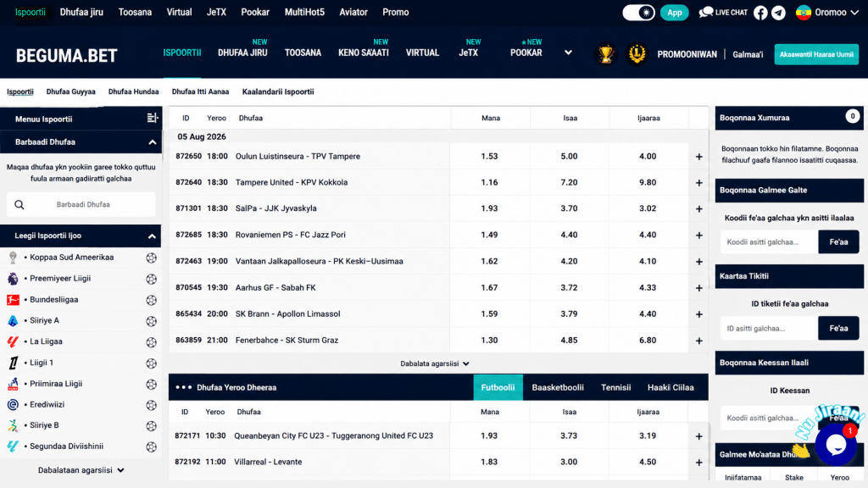The width and height of the screenshot is (868, 488).
Task: Expand Dabalata agarsiisi under matches
Action: [435, 363]
